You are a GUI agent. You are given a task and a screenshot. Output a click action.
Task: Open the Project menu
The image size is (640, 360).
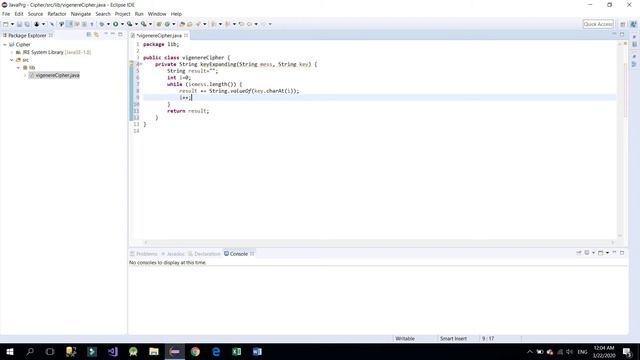pos(122,14)
